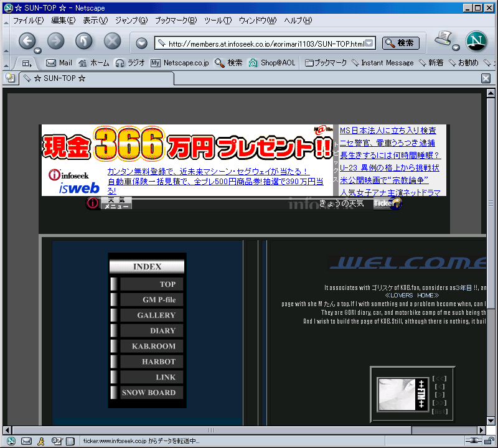The width and height of the screenshot is (498, 448).
Task: Click the vertical scrollbar down arrow
Action: [491, 421]
